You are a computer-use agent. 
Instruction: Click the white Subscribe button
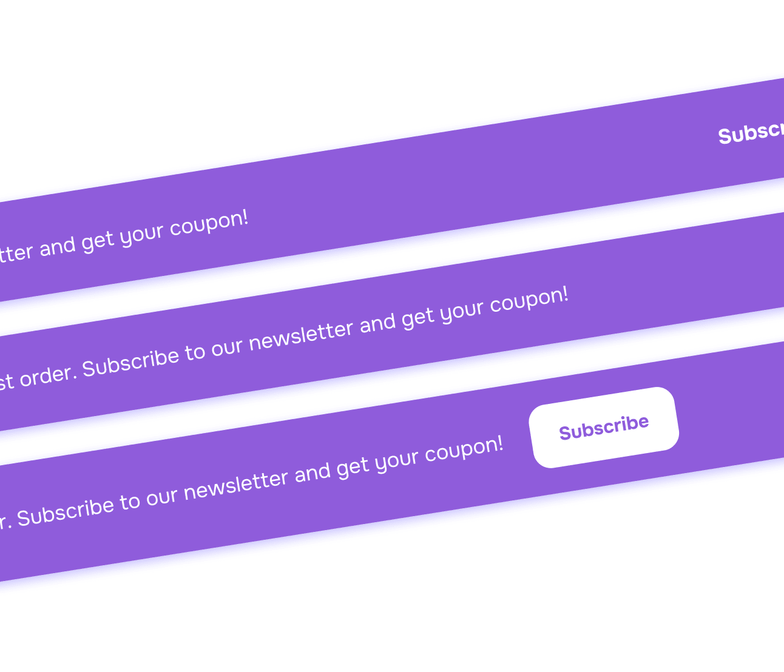(x=603, y=426)
